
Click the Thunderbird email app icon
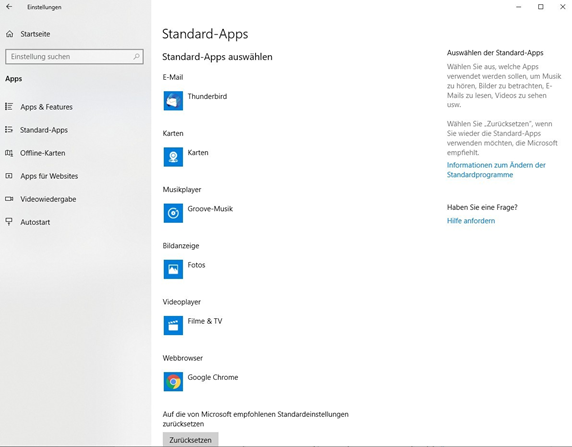click(x=173, y=101)
